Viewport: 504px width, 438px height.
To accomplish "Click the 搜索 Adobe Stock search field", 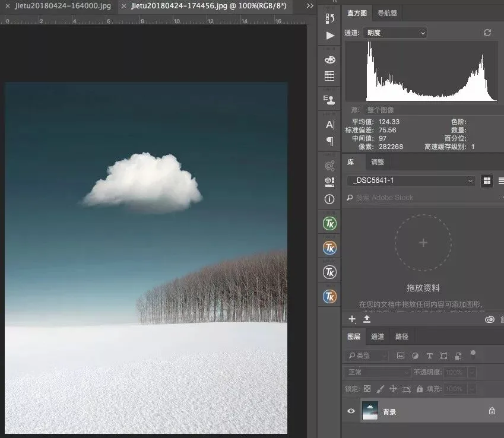I will 424,197.
